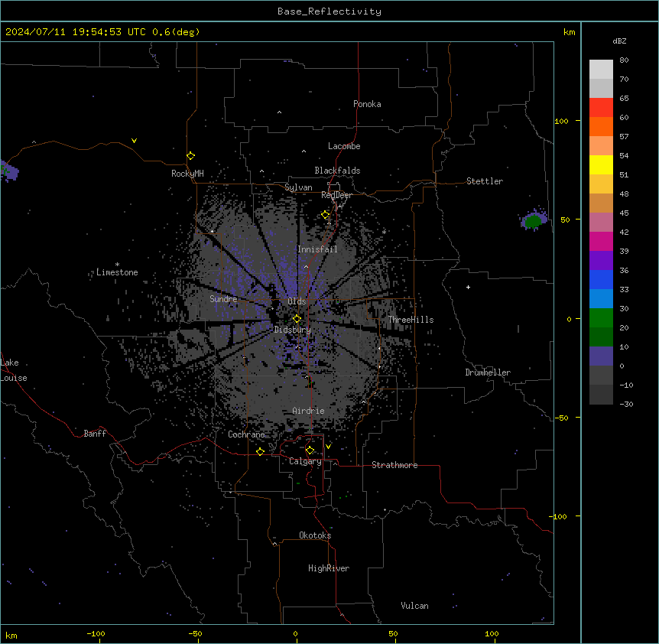Click the white plus marker west of Drumheller
The image size is (659, 644).
point(468,287)
